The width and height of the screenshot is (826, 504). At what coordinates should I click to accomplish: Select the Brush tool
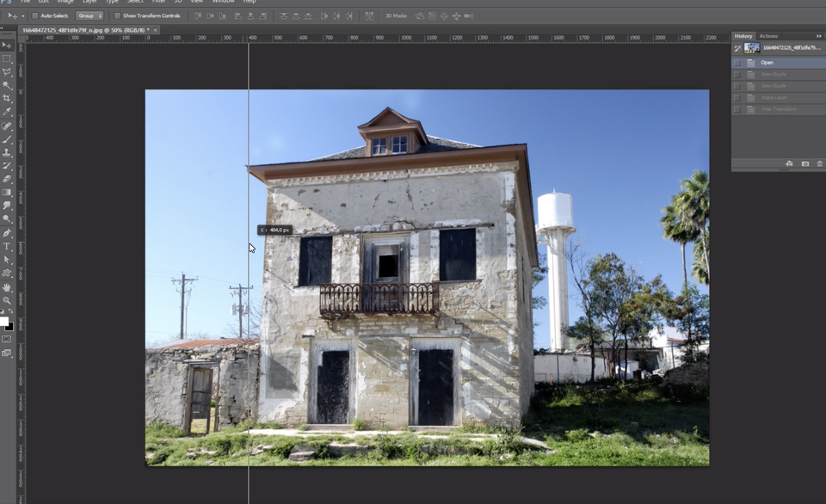(x=7, y=139)
